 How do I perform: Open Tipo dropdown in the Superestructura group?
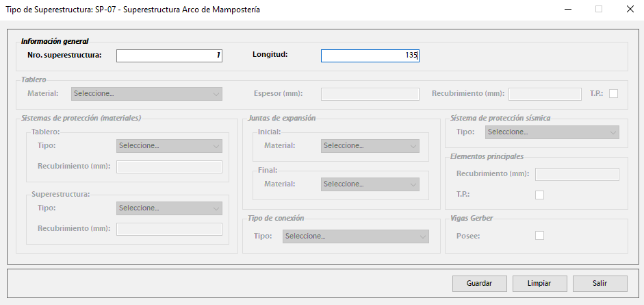click(x=169, y=208)
